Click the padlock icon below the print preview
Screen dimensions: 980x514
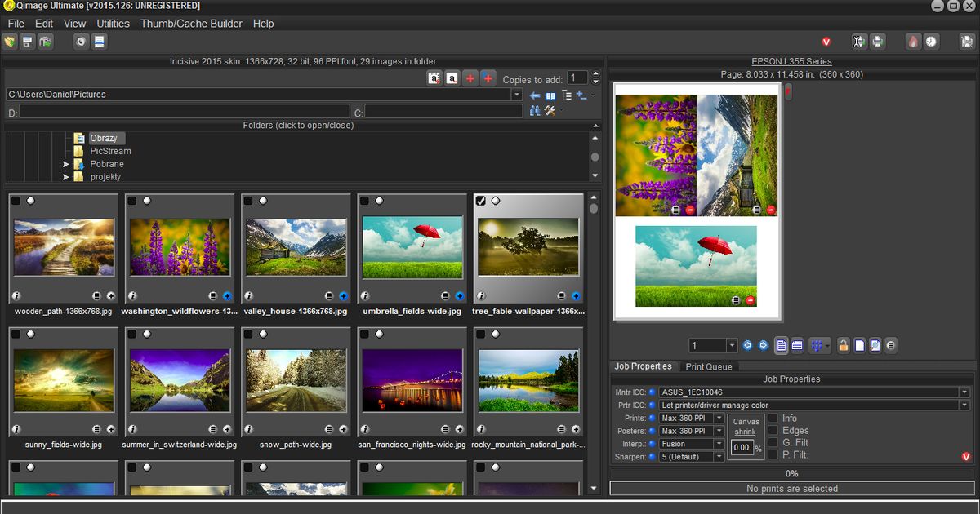click(x=844, y=345)
